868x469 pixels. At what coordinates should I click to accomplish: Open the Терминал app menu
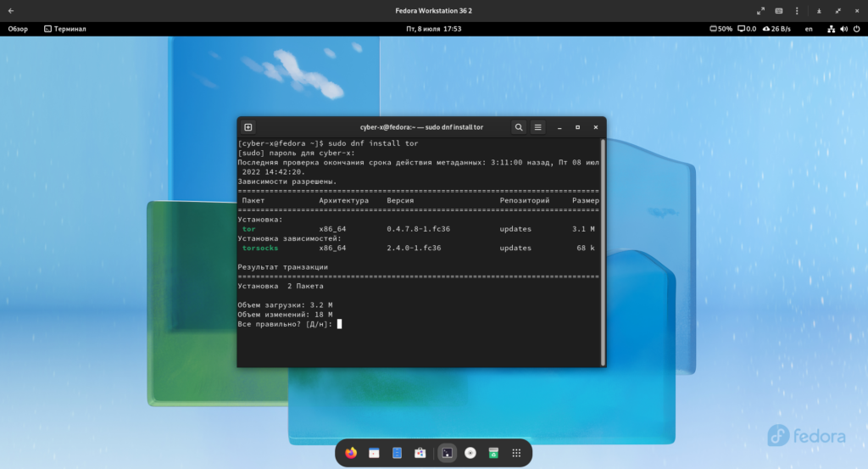pos(64,29)
